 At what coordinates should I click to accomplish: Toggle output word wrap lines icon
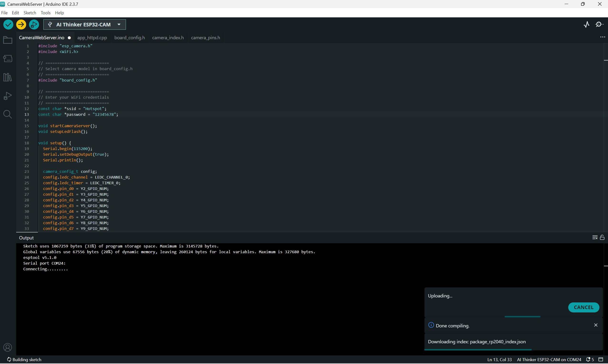(595, 238)
